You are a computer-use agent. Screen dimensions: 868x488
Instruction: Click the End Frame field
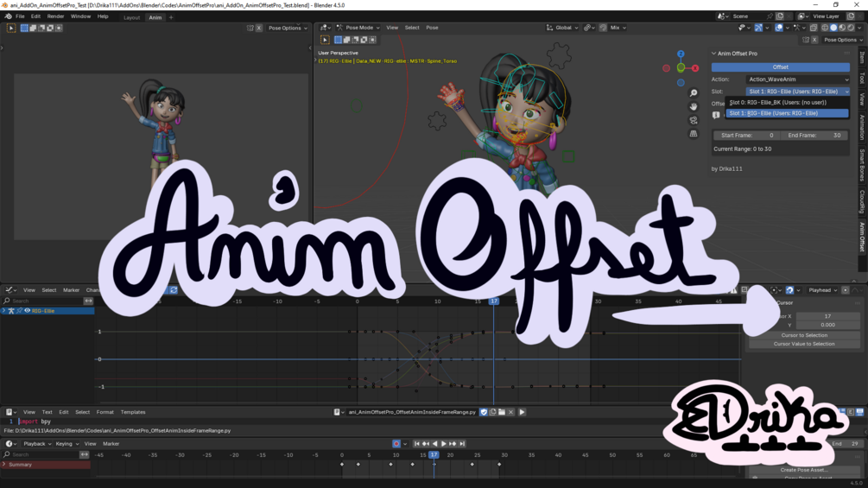[814, 136]
